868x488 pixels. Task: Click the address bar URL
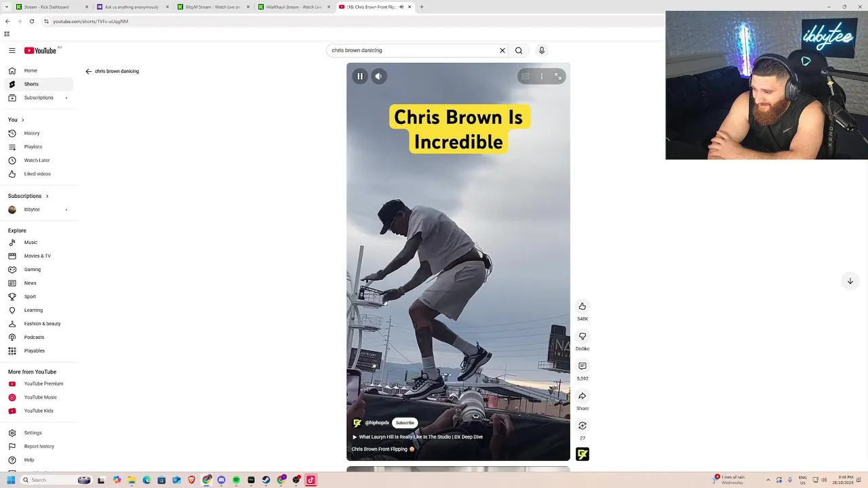91,21
